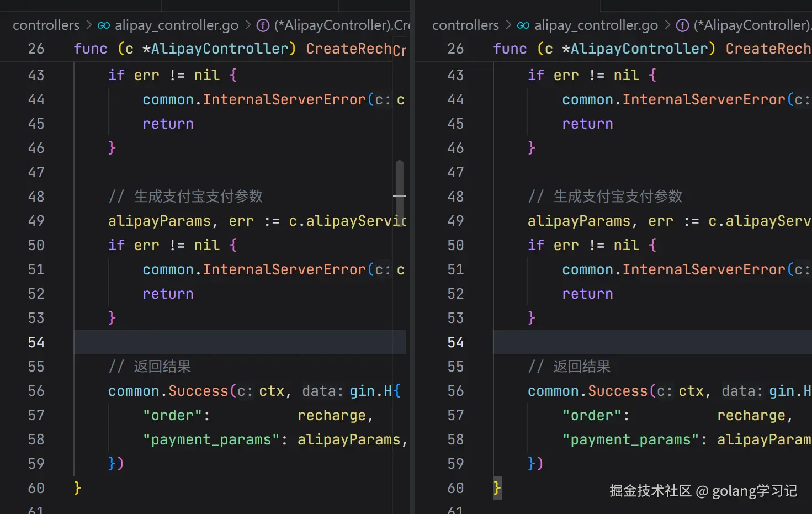Screen dimensions: 812x514
Task: Click gin.H on line 56, left pane
Action: click(x=370, y=391)
